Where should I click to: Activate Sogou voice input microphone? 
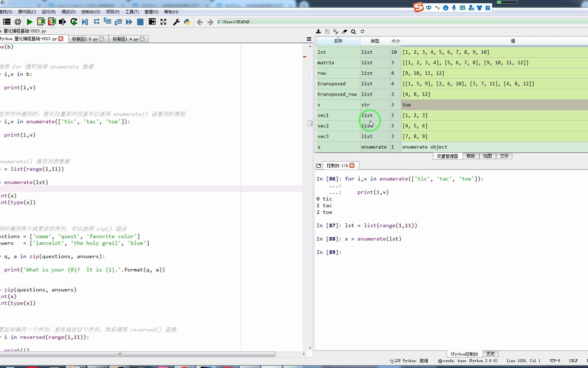point(454,8)
